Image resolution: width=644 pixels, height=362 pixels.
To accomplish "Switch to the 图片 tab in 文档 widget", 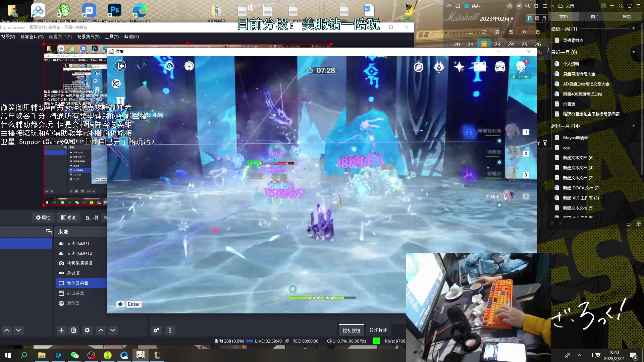I will 595,16.
